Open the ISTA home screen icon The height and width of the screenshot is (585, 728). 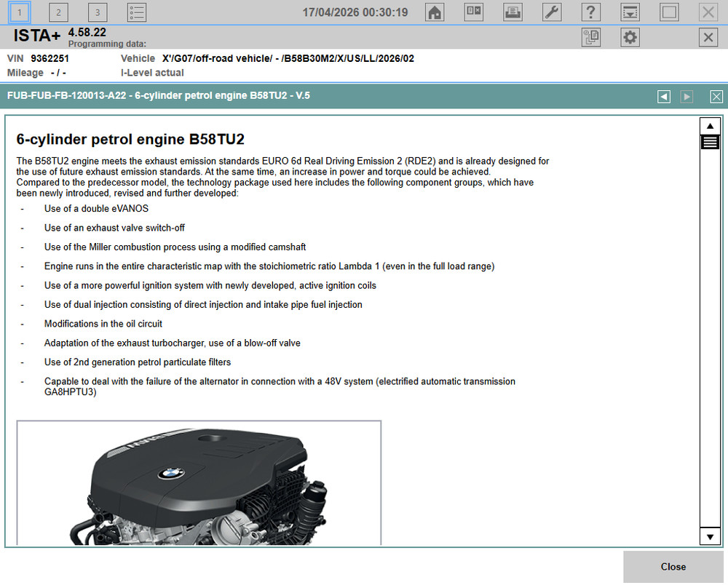(x=435, y=12)
